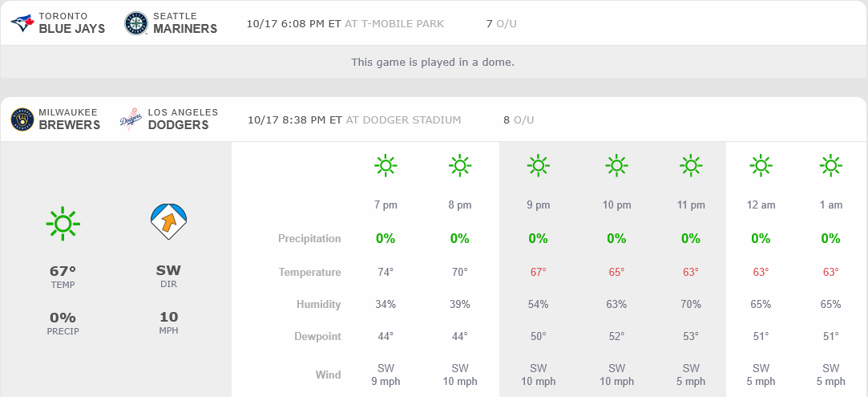Screen dimensions: 868x397
Task: Click the Milwaukee Brewers logo
Action: [22, 120]
